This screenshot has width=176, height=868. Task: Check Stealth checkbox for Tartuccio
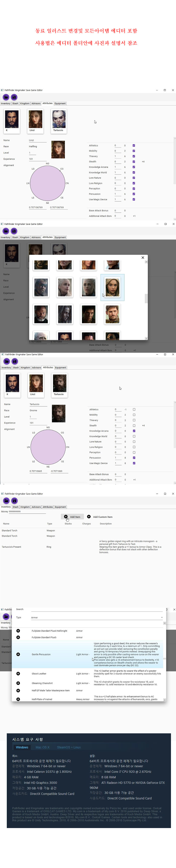134,426
